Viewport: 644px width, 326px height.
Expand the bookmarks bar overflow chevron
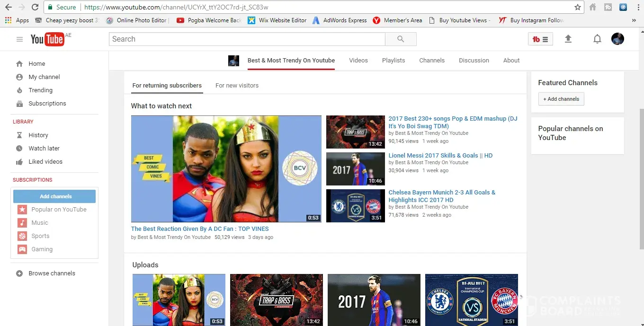pyautogui.click(x=634, y=20)
